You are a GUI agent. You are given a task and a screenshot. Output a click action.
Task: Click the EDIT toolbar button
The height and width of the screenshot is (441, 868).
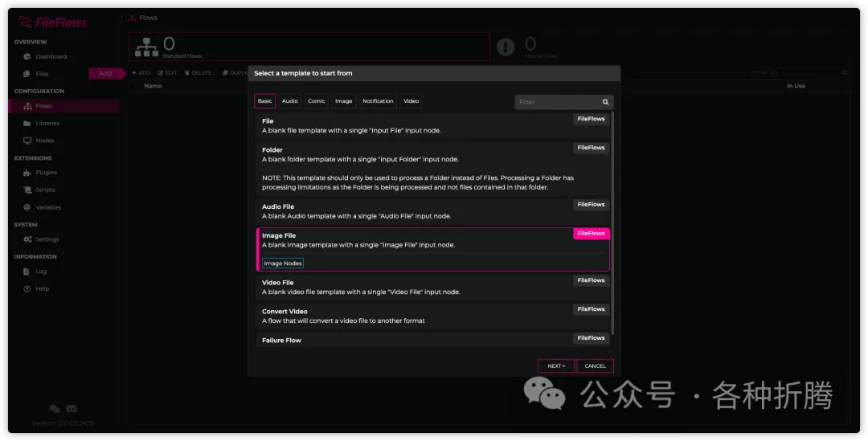pyautogui.click(x=167, y=72)
